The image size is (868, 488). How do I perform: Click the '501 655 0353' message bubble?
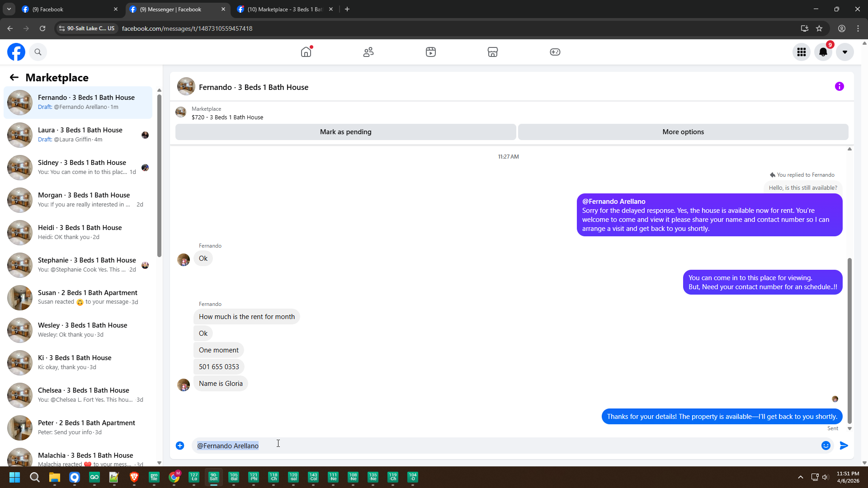219,367
